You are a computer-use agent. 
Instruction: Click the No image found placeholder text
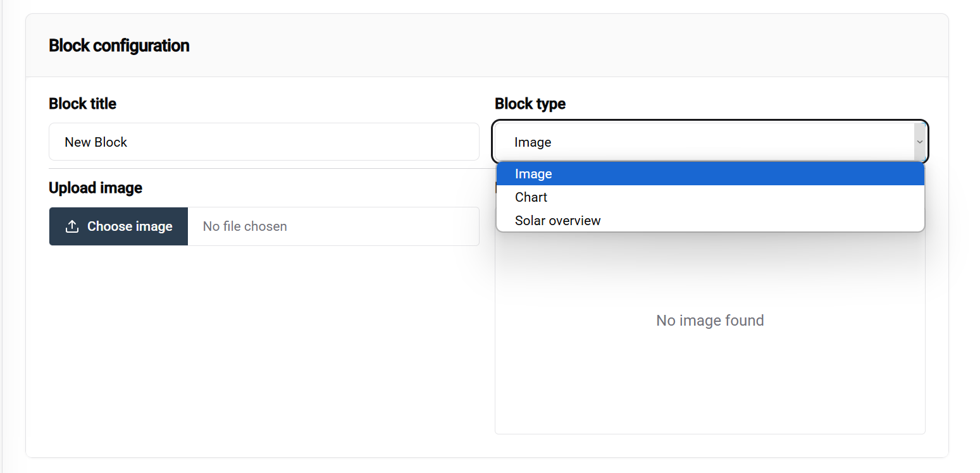pos(710,321)
